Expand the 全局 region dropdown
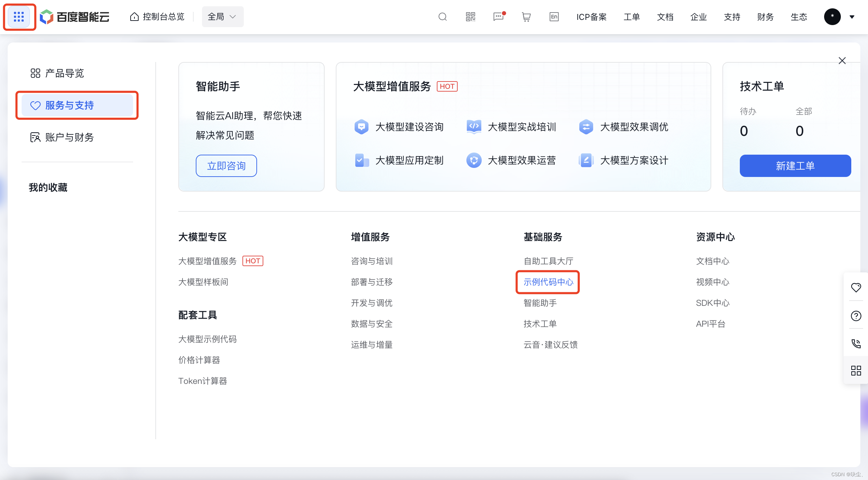Screen dimensions: 868x480 coord(223,17)
